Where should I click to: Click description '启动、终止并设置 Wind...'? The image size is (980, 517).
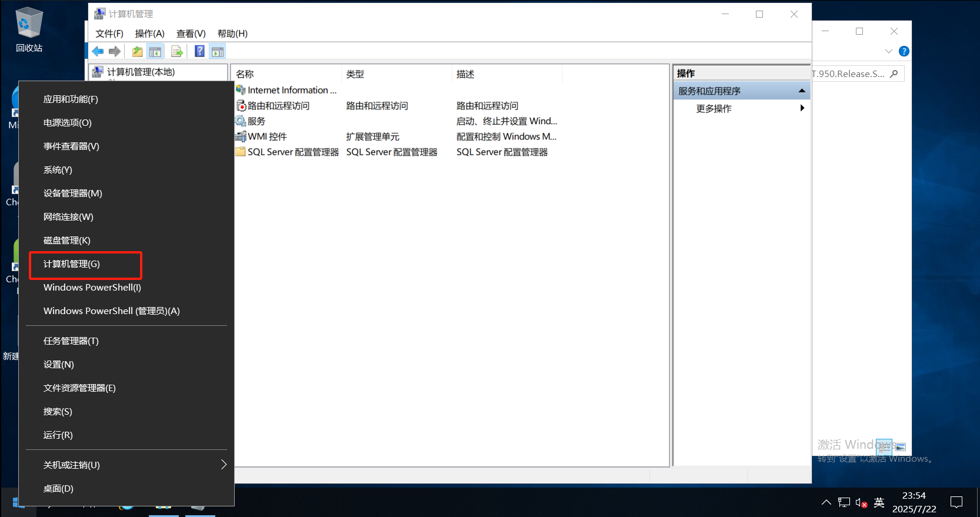507,121
